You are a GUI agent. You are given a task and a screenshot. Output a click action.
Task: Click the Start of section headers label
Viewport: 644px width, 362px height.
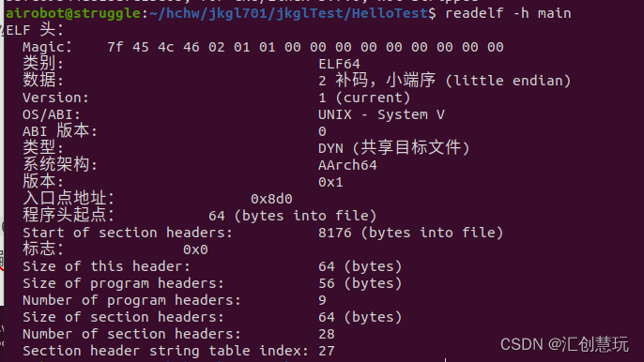128,233
